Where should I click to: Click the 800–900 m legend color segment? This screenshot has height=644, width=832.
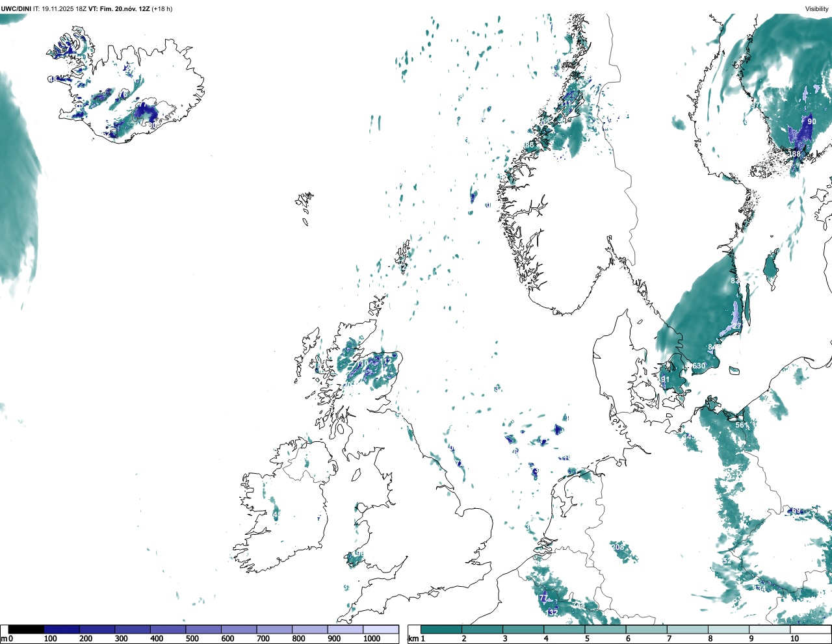310,629
